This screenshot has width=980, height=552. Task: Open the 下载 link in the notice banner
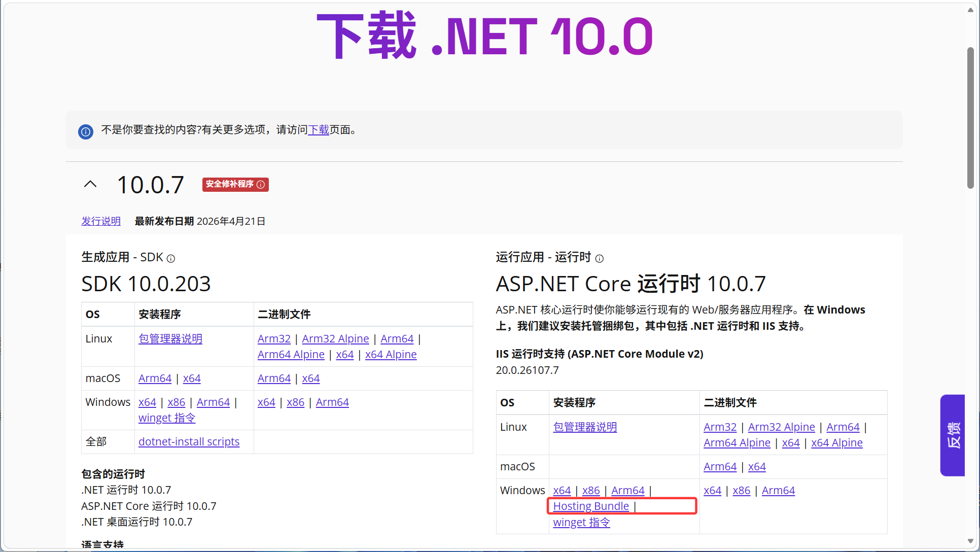point(319,130)
